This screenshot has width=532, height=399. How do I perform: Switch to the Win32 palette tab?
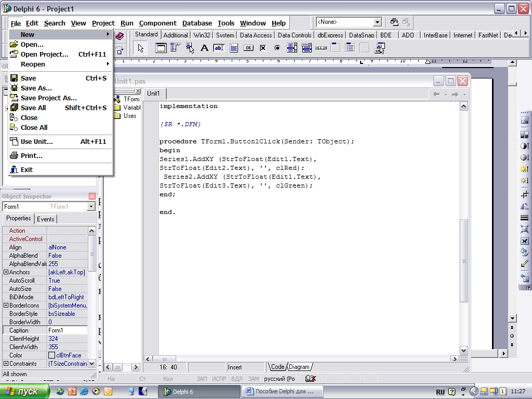[x=202, y=35]
